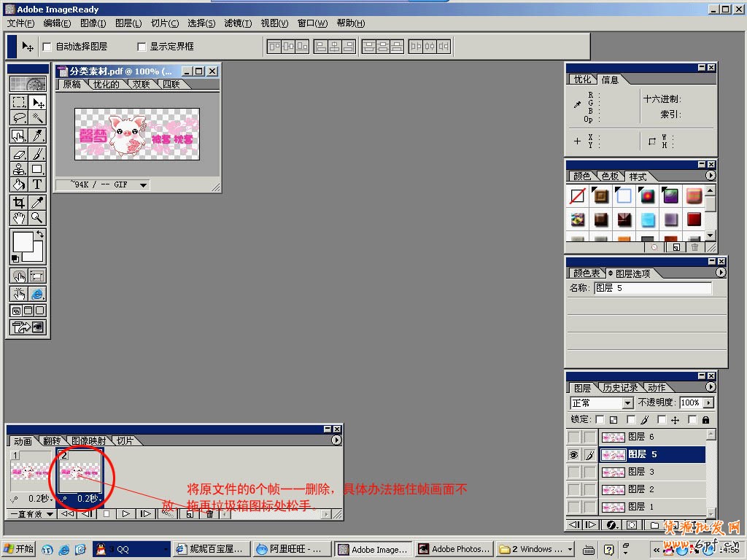Switch to Adobe Photoshop in taskbar
The width and height of the screenshot is (747, 560).
point(454,549)
